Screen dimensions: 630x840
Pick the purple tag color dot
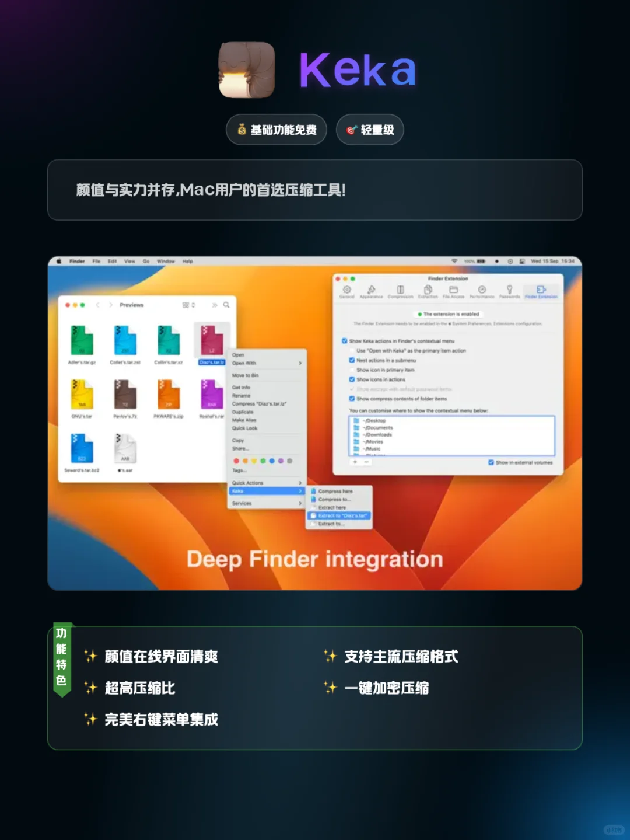[281, 461]
